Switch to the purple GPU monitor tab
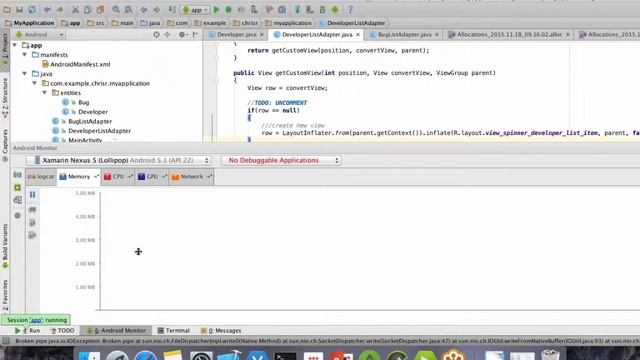640x360 pixels. point(152,177)
